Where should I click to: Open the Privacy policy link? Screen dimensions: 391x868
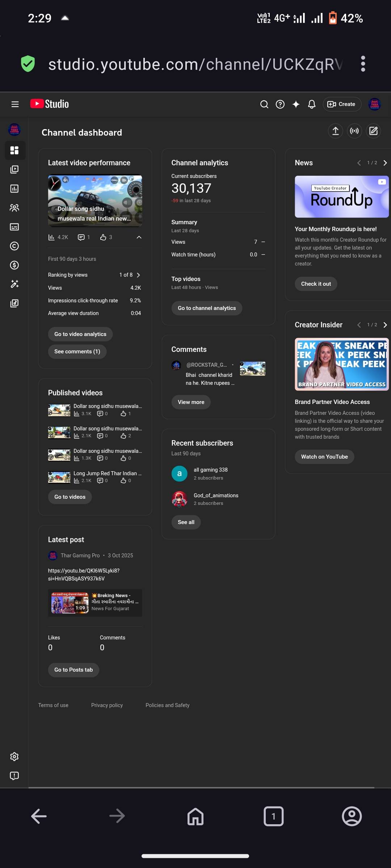(x=107, y=705)
